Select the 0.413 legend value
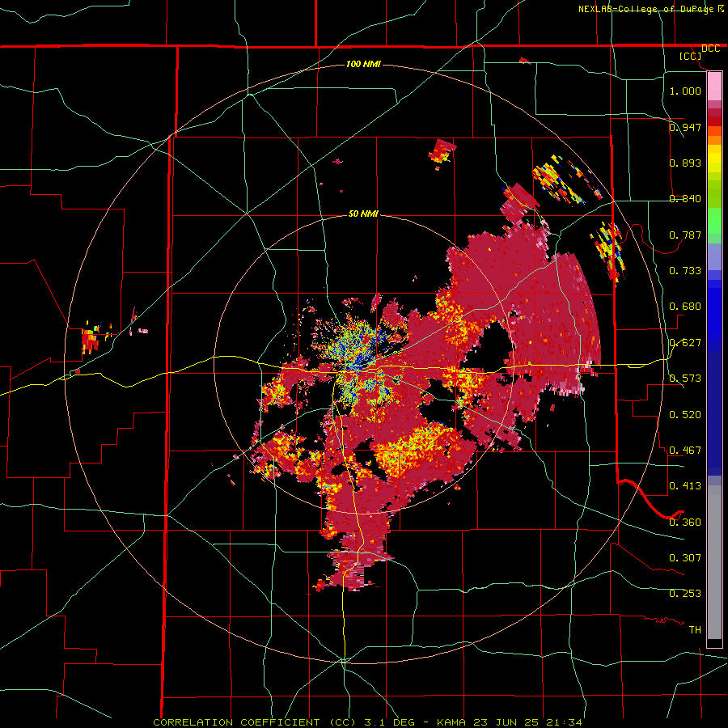Screen dimensions: 728x728 685,486
